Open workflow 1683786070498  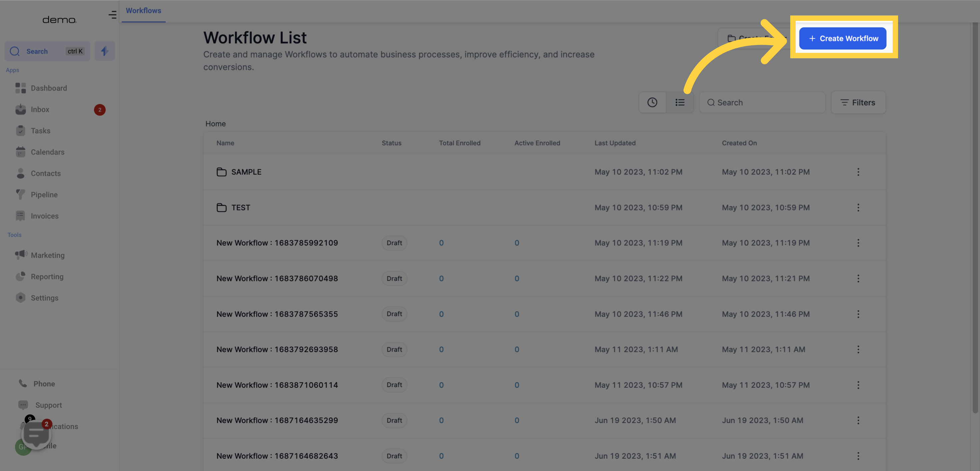pos(277,279)
